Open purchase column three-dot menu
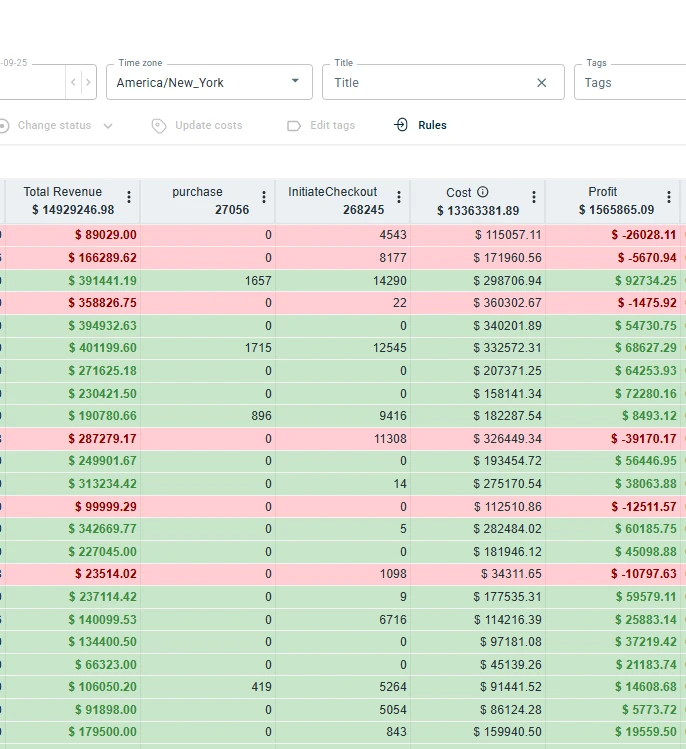This screenshot has height=749, width=686. pos(264,197)
